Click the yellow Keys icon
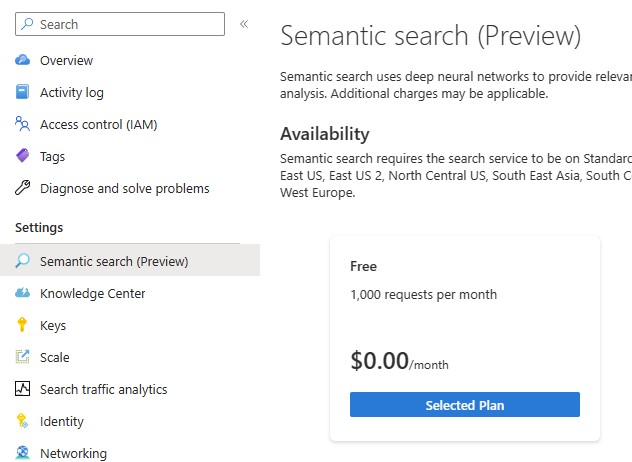Image resolution: width=632 pixels, height=462 pixels. pos(23,326)
